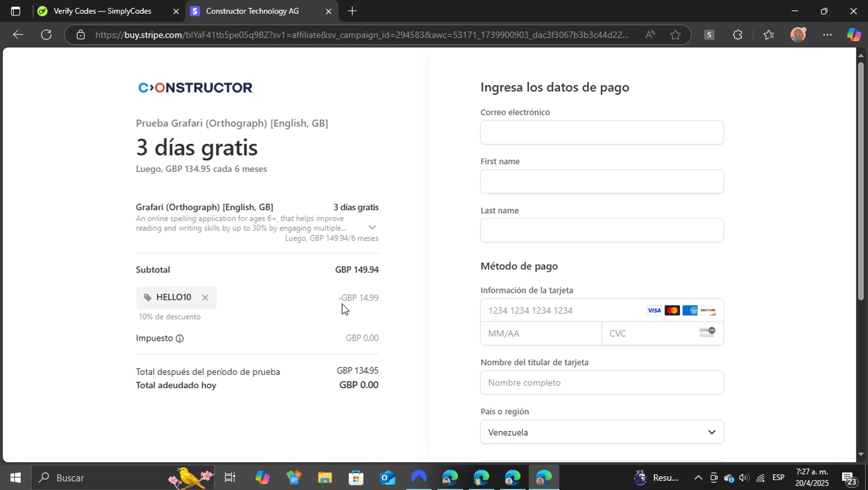Image resolution: width=868 pixels, height=490 pixels.
Task: Click the Discover card icon
Action: pos(708,311)
